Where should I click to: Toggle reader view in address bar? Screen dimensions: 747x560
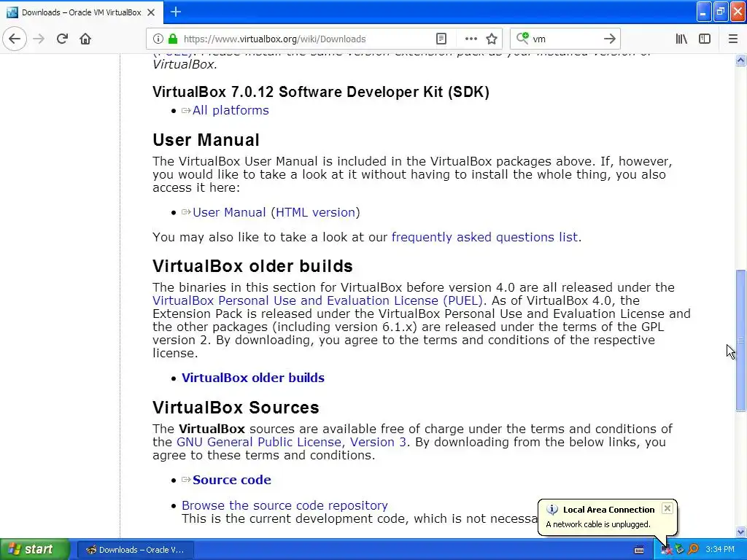[441, 39]
